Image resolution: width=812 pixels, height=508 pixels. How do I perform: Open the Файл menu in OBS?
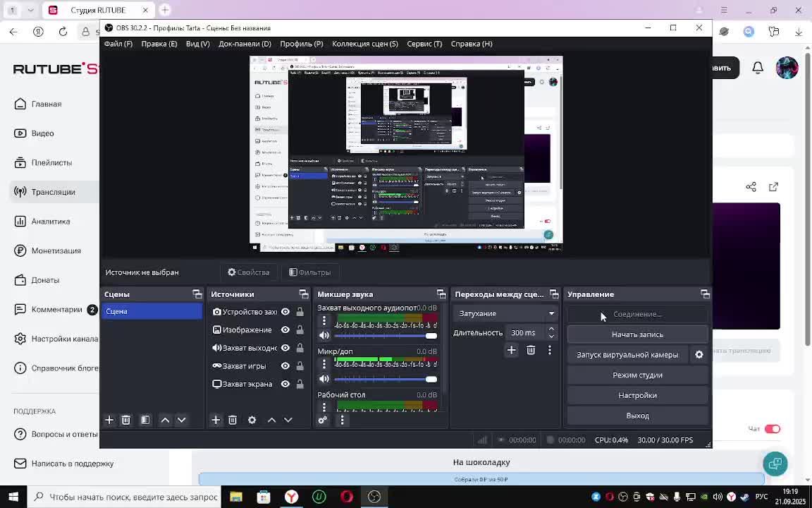click(x=118, y=44)
